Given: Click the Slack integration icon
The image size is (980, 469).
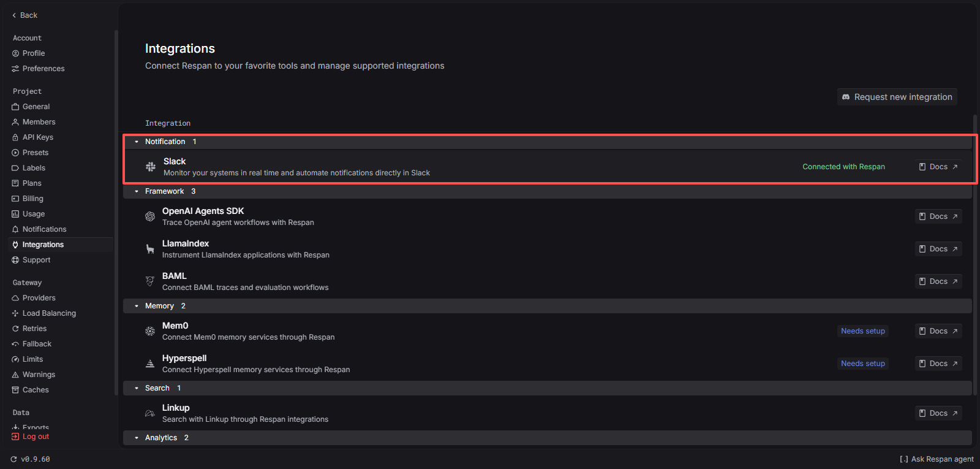Looking at the screenshot, I should pos(150,166).
